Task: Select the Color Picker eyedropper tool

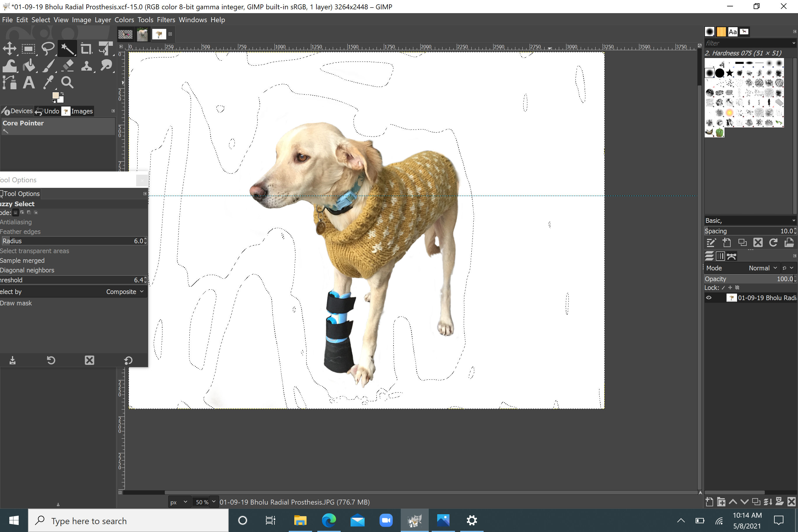Action: coord(48,82)
